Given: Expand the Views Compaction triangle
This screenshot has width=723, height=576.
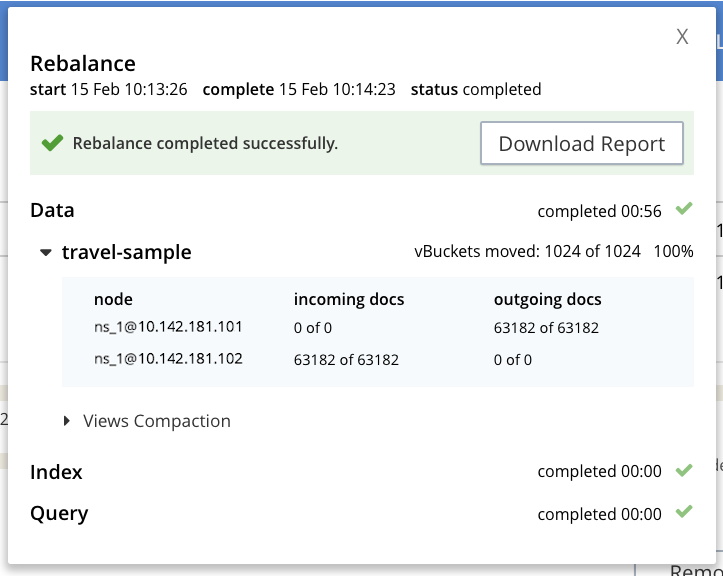Looking at the screenshot, I should click(x=67, y=421).
